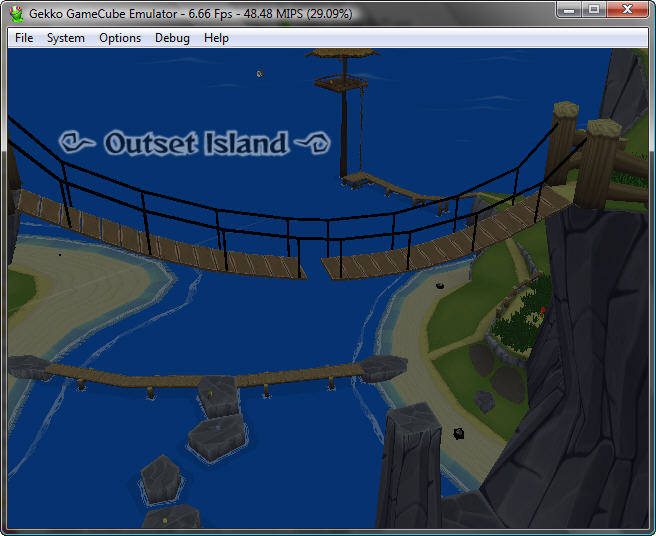The image size is (656, 536).
Task: Maximize the Gekko emulator window
Action: point(594,9)
